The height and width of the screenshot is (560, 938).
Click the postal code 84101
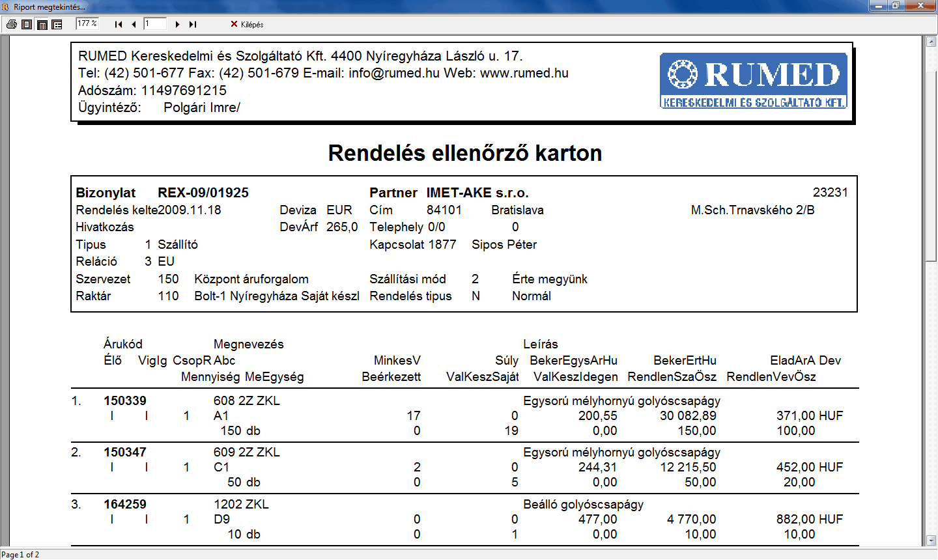(444, 210)
